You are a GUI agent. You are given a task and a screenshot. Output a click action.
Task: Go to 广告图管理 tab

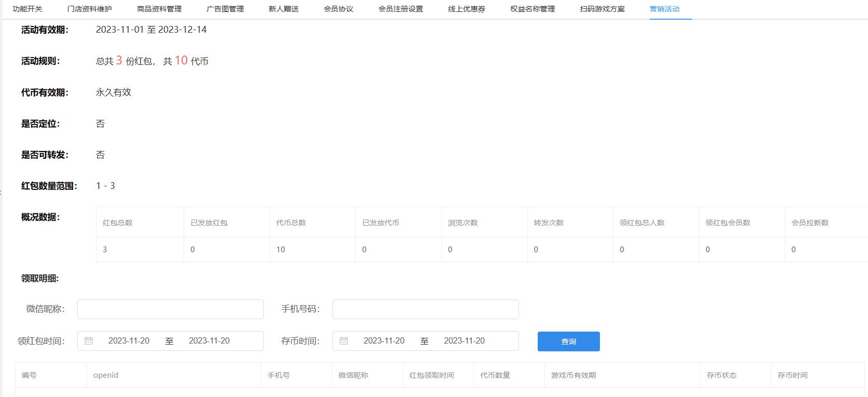[225, 9]
